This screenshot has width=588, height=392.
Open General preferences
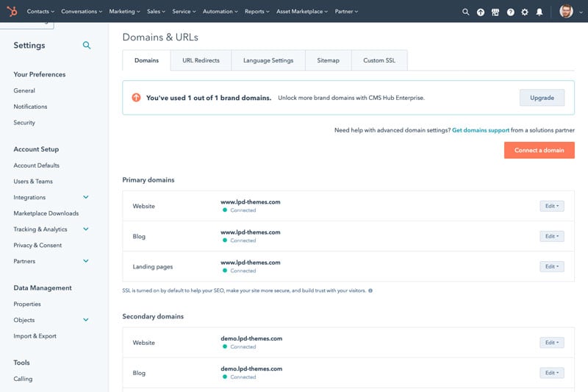click(x=24, y=90)
